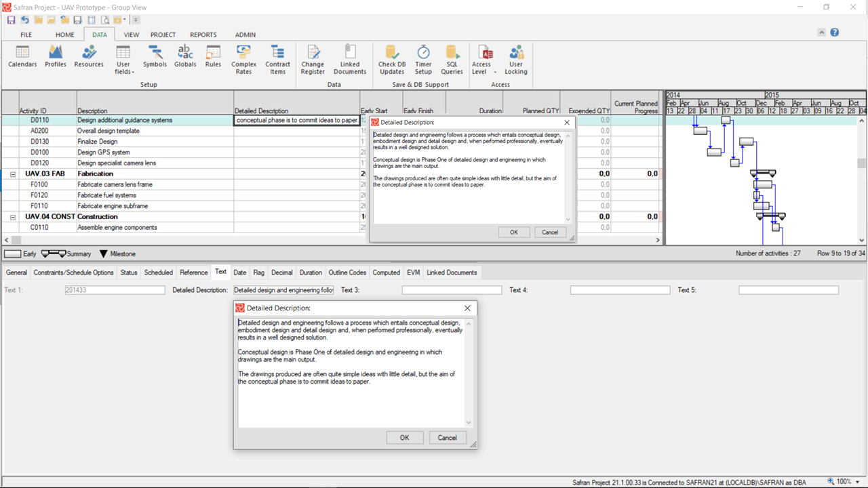Select the F0120 Fabricate fuel systems row
This screenshot has width=868, height=488.
[331, 195]
